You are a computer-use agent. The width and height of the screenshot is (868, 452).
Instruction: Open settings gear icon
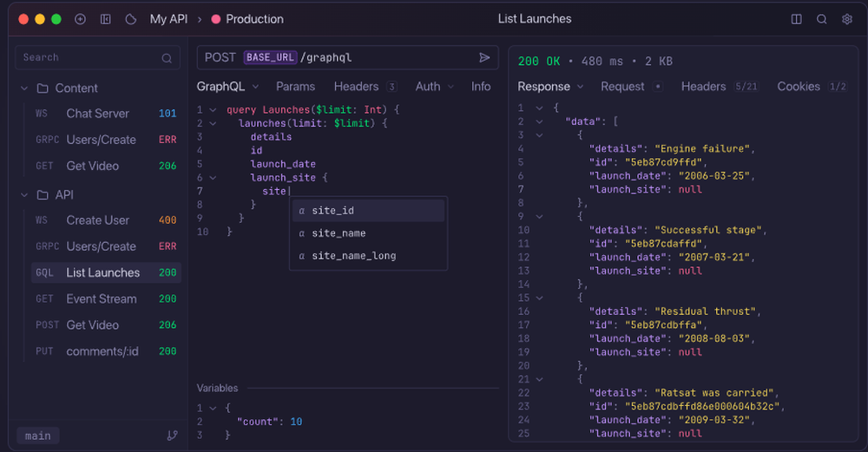tap(846, 19)
